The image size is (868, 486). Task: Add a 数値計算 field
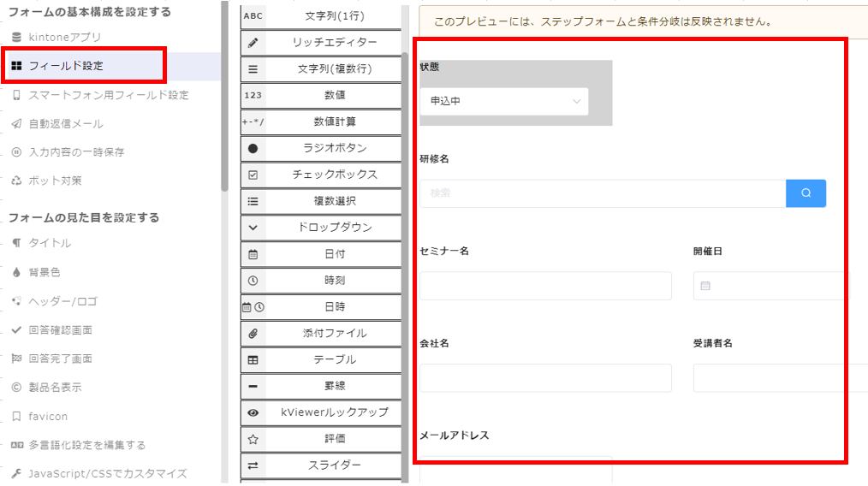pyautogui.click(x=321, y=121)
